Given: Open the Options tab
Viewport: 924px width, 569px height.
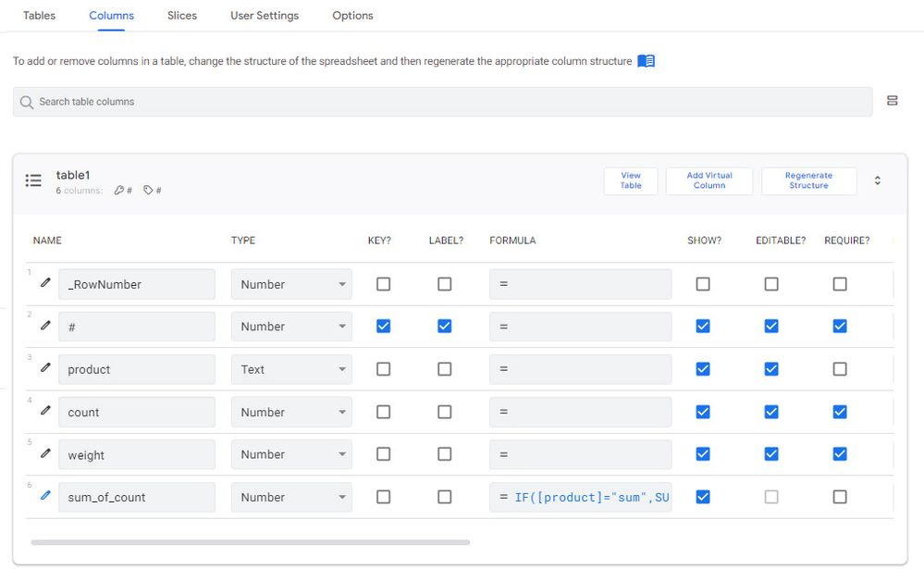Looking at the screenshot, I should tap(352, 16).
